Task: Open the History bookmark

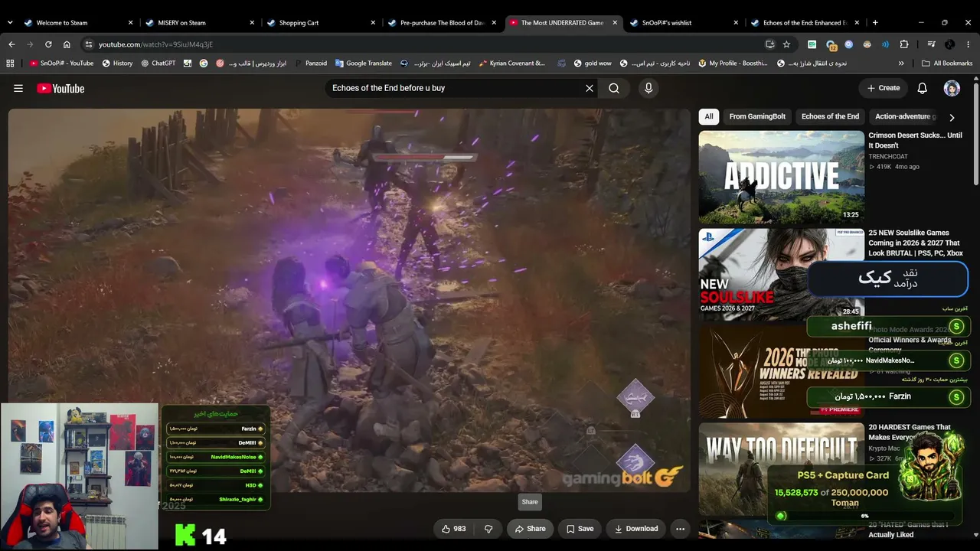Action: (x=117, y=64)
